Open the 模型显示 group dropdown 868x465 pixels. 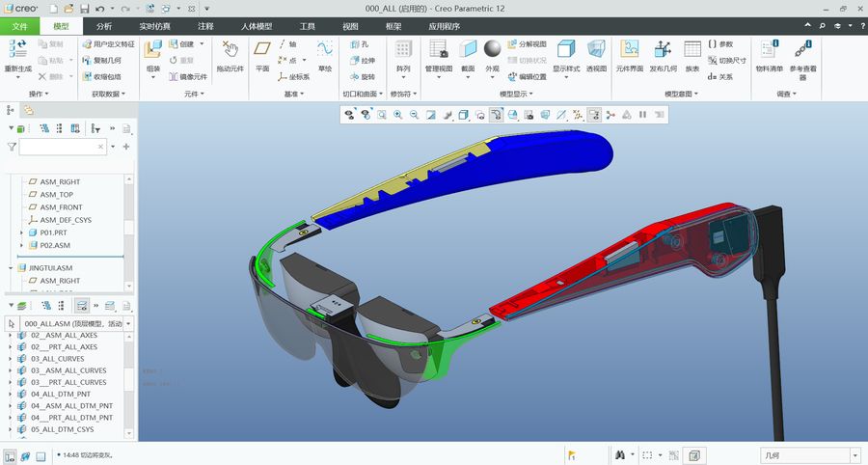click(x=516, y=95)
